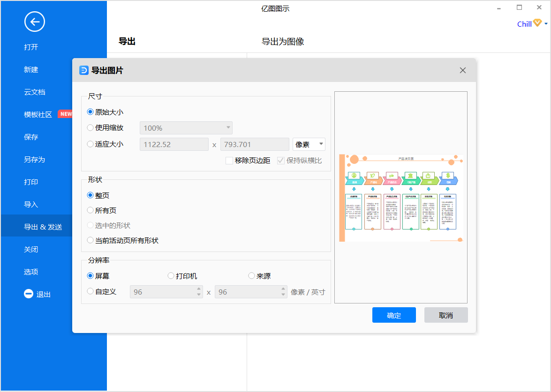The image size is (551, 392).
Task: Decrease the second custom resolution stepper
Action: (x=283, y=295)
